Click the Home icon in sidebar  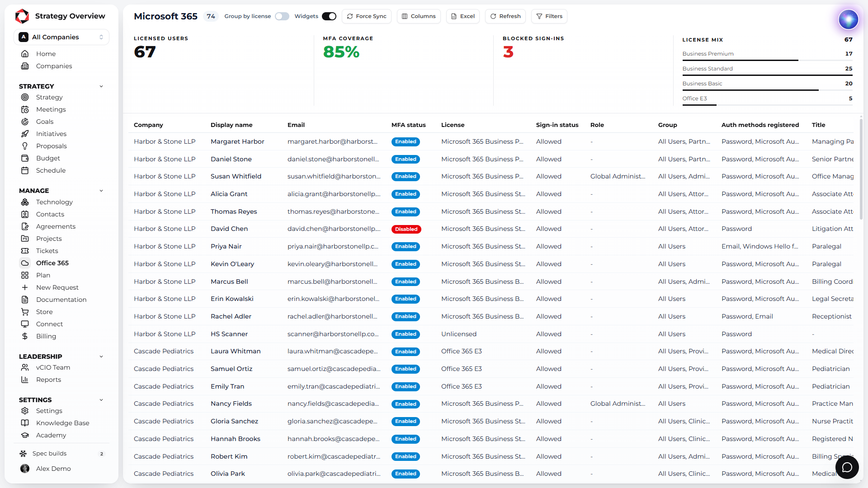pos(25,54)
